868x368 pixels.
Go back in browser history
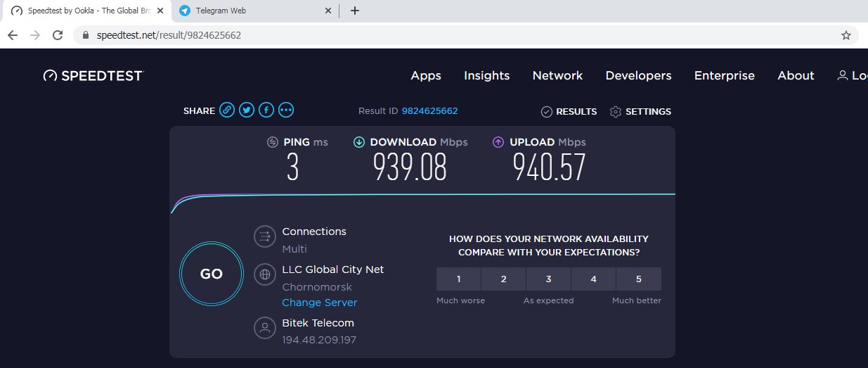tap(13, 34)
